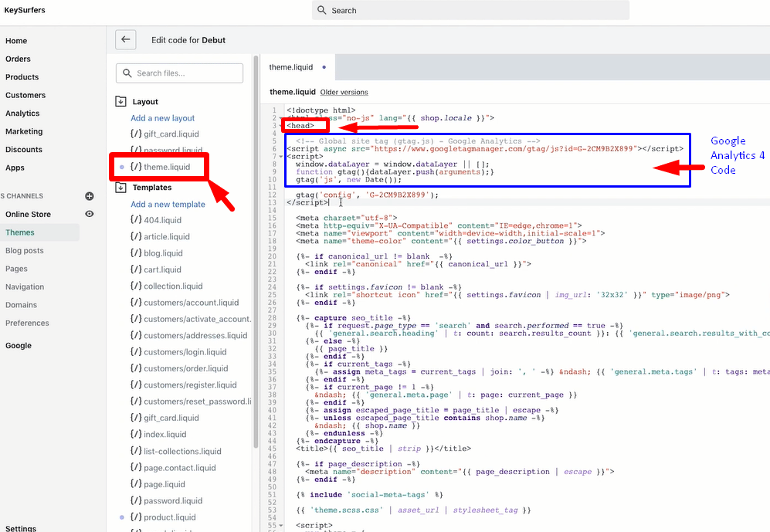Open Preferences page
770x532 pixels.
27,324
